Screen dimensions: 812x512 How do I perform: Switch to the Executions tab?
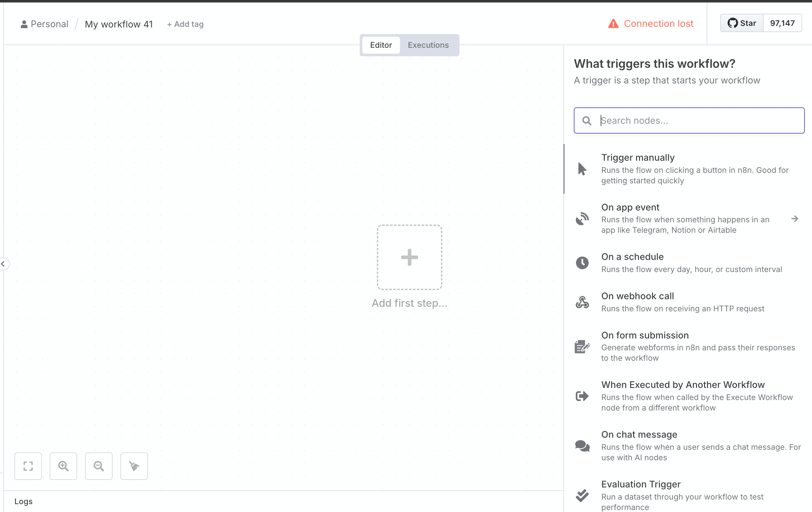click(428, 45)
